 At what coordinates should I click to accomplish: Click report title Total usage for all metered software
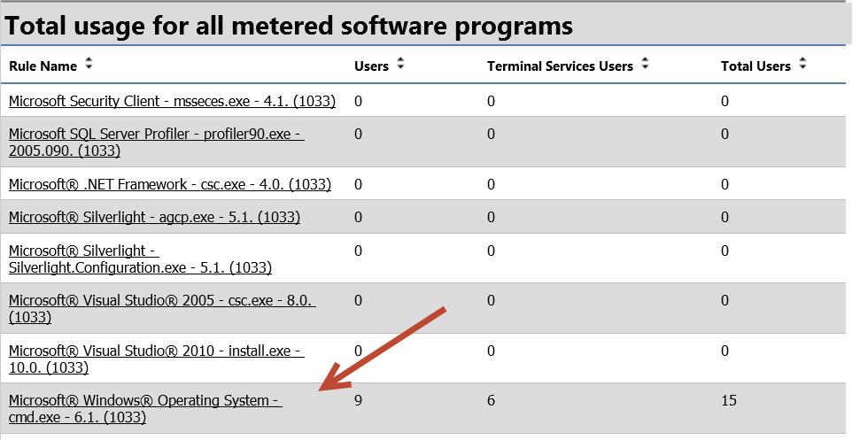[289, 26]
